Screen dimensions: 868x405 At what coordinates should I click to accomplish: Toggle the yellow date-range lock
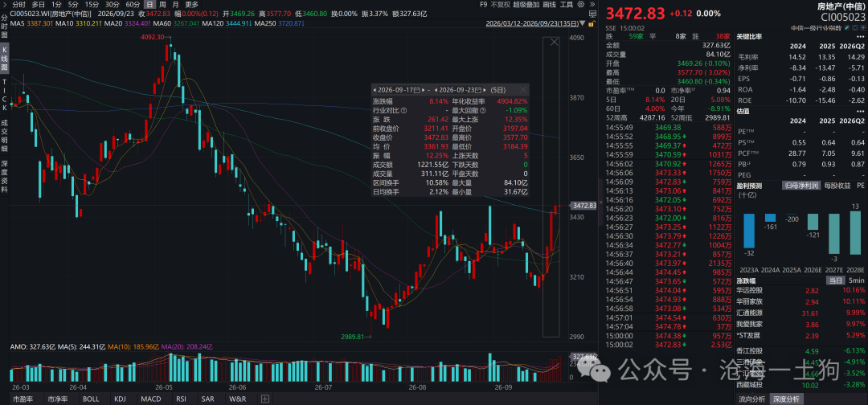pos(592,24)
